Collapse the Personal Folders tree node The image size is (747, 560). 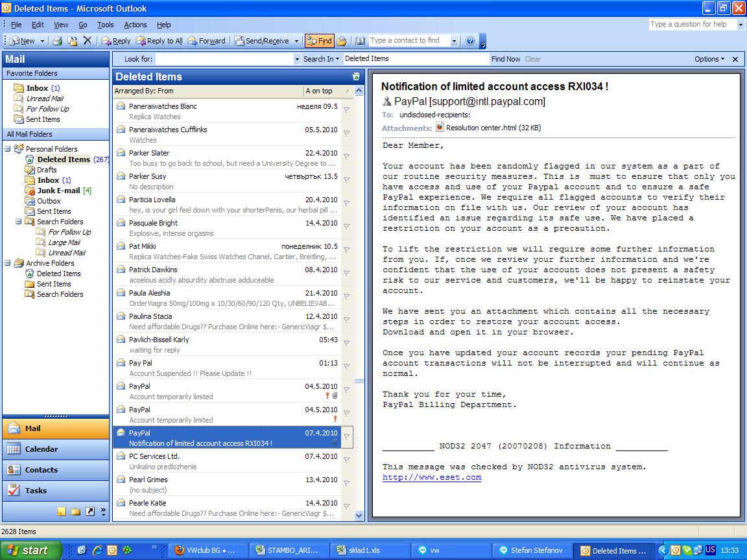(x=8, y=149)
